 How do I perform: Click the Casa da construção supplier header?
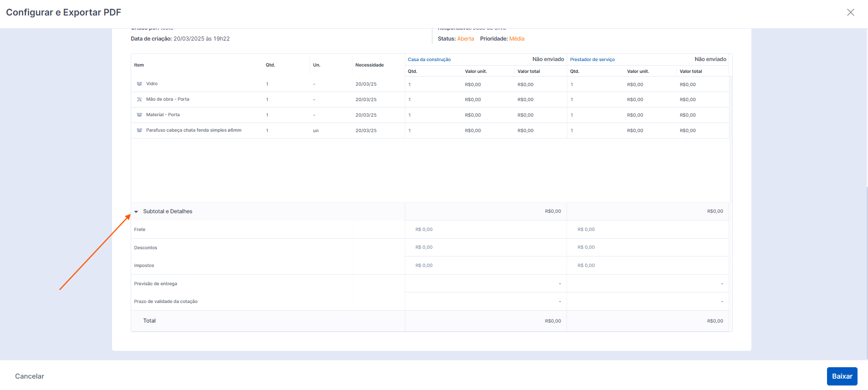pos(429,60)
